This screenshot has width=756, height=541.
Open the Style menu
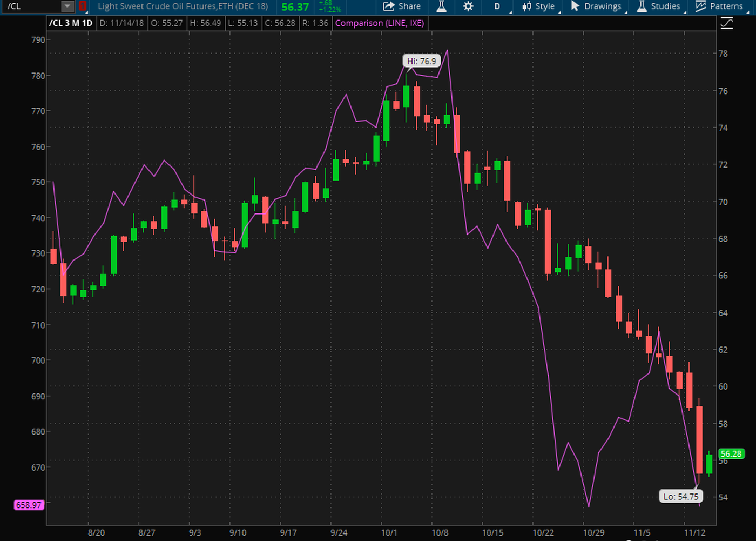tap(538, 6)
